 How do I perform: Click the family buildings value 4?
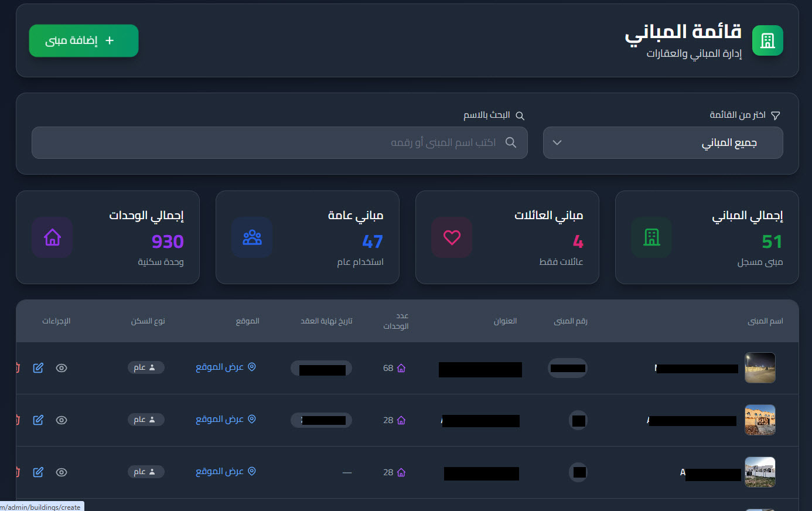[578, 241]
